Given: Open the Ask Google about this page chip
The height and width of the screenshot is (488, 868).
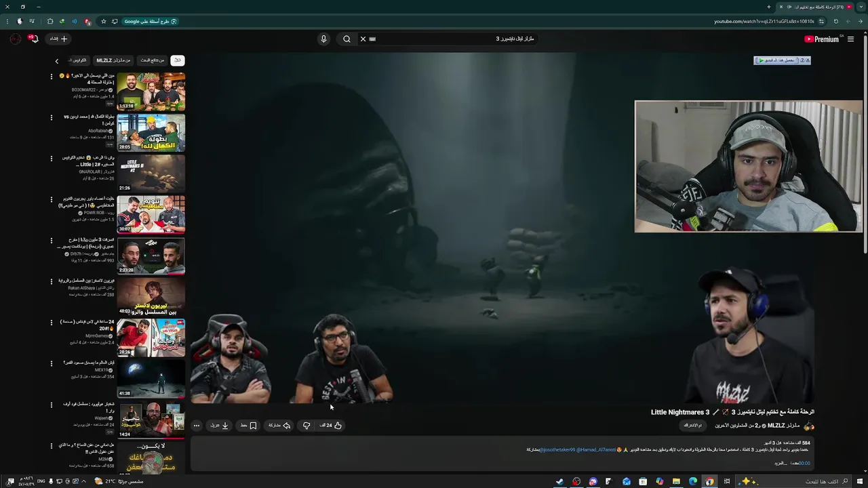Looking at the screenshot, I should 150,21.
